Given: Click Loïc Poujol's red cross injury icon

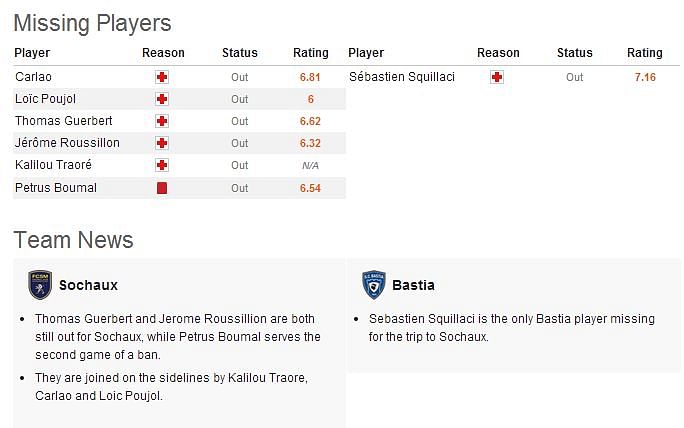Looking at the screenshot, I should [162, 99].
